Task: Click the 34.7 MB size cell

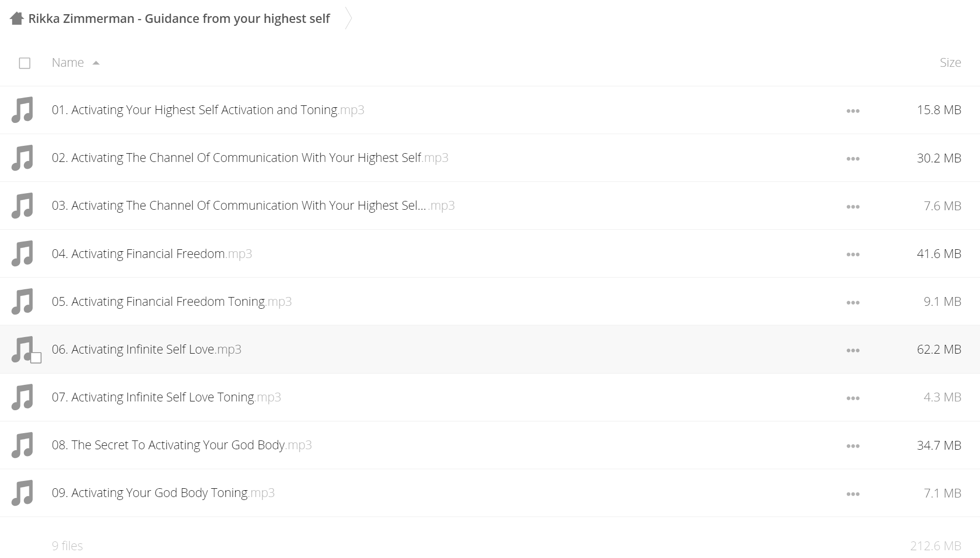Action: pyautogui.click(x=939, y=445)
